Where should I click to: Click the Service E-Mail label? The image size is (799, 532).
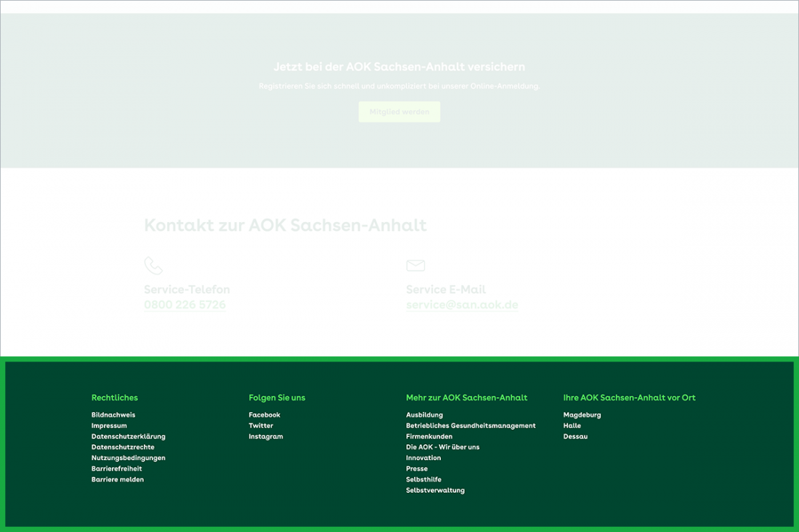[x=446, y=289]
